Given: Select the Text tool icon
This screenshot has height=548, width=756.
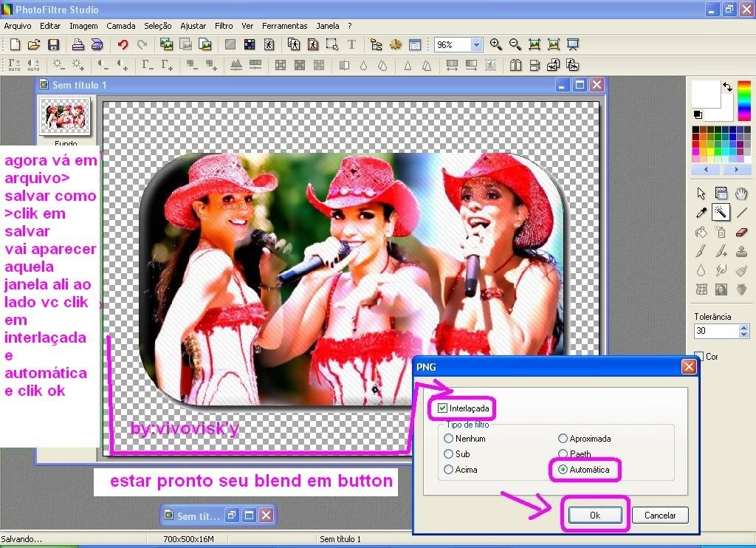Looking at the screenshot, I should (x=351, y=45).
